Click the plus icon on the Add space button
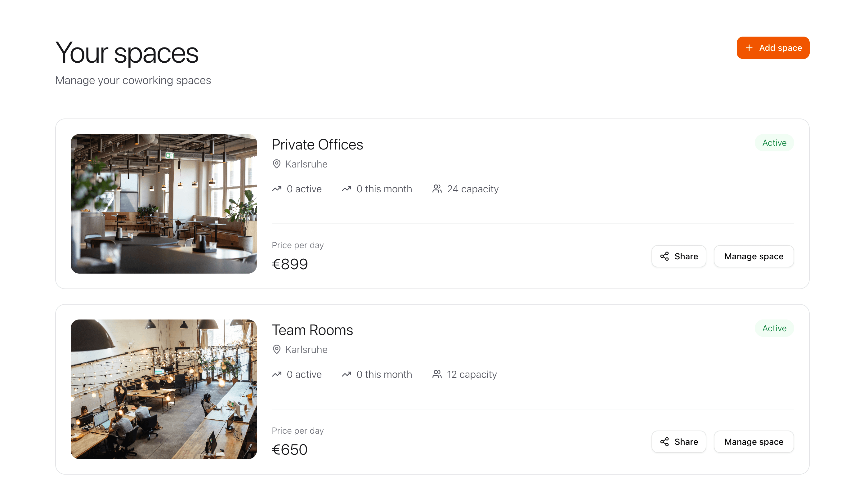868x487 pixels. pyautogui.click(x=749, y=47)
